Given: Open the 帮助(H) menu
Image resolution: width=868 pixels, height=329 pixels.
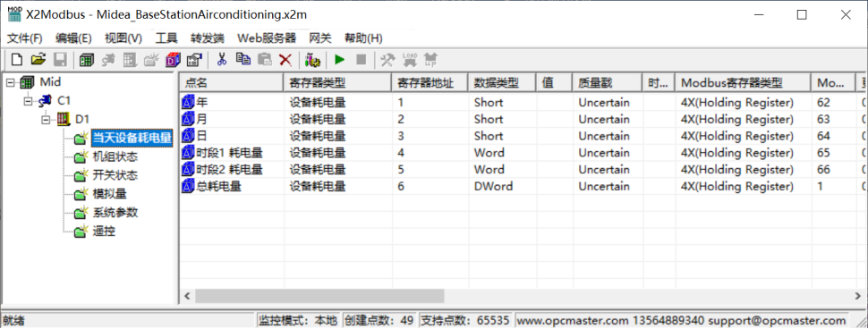Looking at the screenshot, I should pyautogui.click(x=363, y=38).
